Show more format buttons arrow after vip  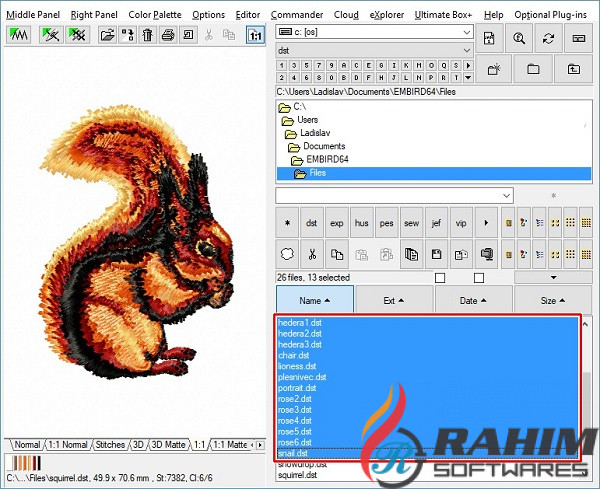[x=486, y=223]
